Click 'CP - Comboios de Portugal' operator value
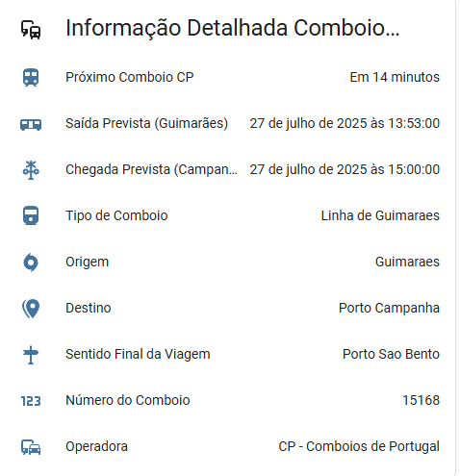460x476 pixels. (359, 446)
